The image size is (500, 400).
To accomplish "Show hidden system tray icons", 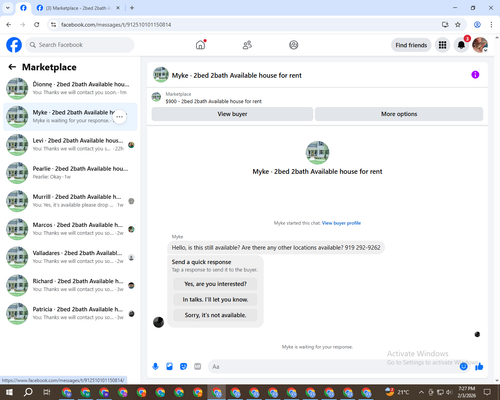I will coord(421,392).
